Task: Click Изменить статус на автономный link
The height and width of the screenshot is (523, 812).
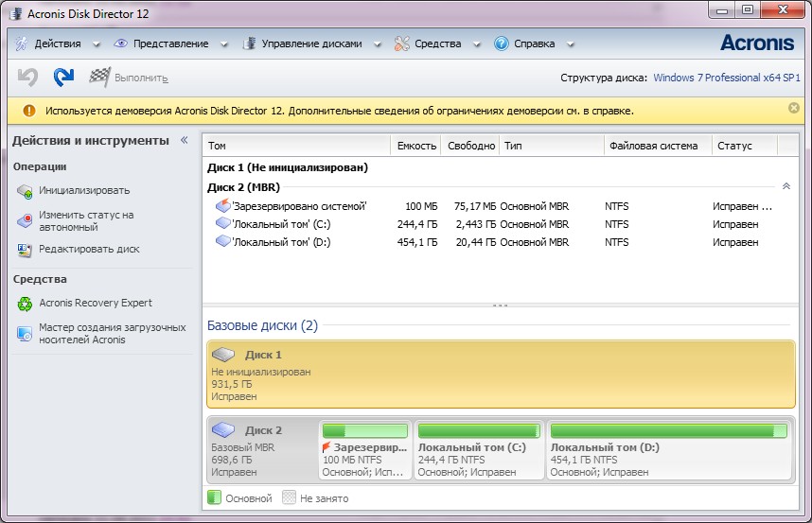Action: point(86,221)
